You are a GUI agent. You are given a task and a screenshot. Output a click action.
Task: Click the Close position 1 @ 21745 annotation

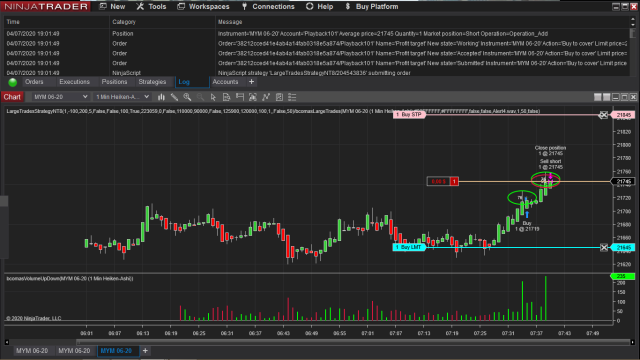coord(551,151)
